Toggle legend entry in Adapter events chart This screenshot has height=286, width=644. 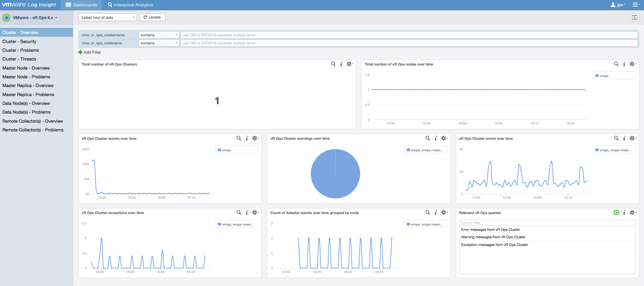[x=426, y=224]
